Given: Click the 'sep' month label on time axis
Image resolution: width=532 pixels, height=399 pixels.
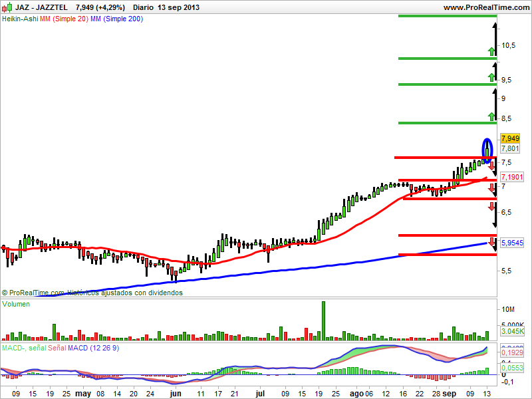Looking at the screenshot, I should 450,394.
